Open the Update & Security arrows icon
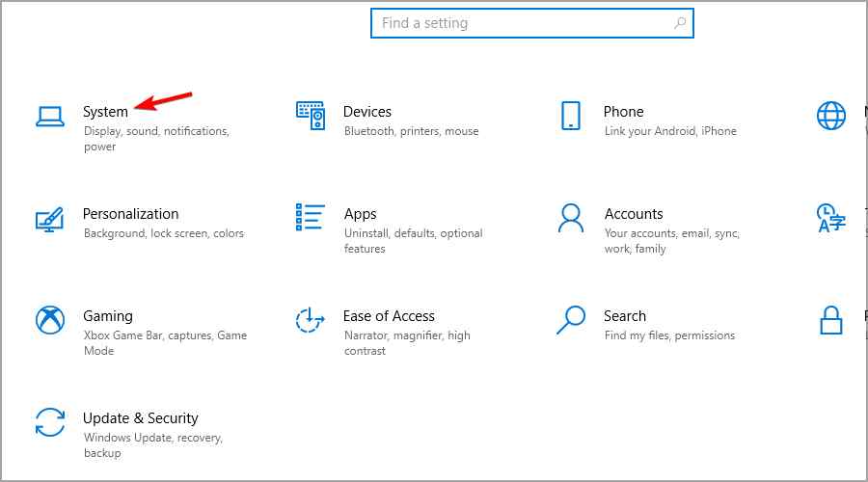This screenshot has height=482, width=868. tap(50, 422)
